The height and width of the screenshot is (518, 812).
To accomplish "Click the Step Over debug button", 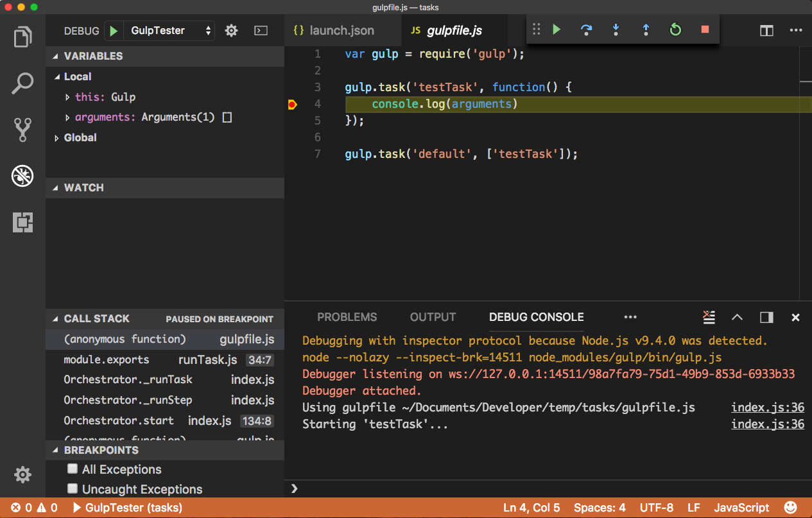I will (586, 30).
